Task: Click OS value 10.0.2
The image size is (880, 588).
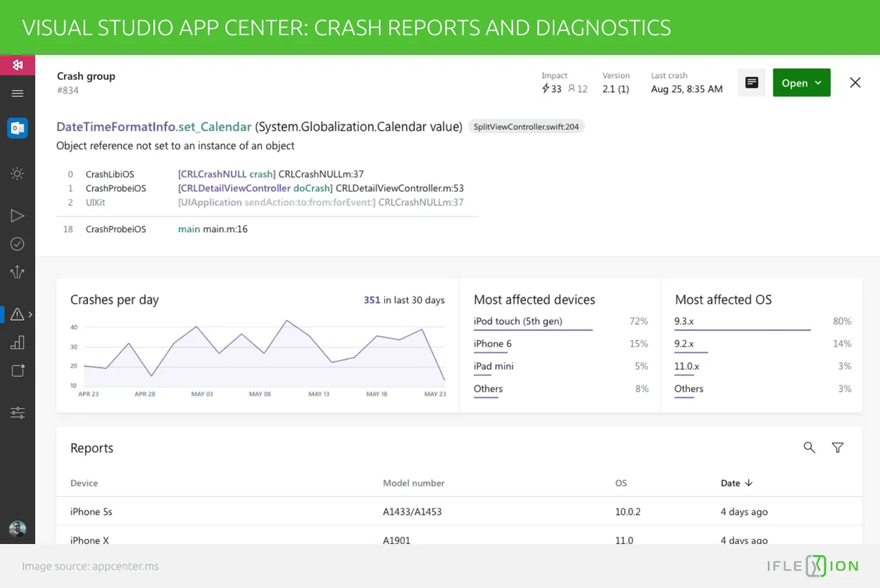Action: point(628,512)
